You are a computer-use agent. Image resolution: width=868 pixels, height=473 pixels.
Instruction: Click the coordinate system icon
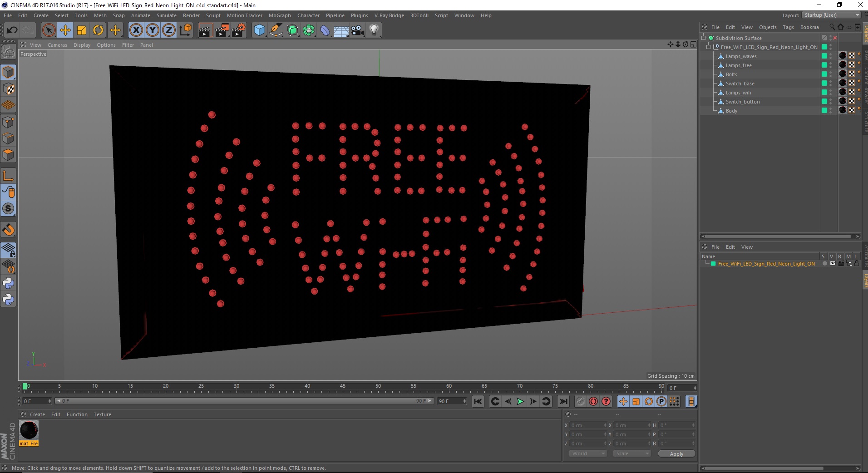[186, 30]
